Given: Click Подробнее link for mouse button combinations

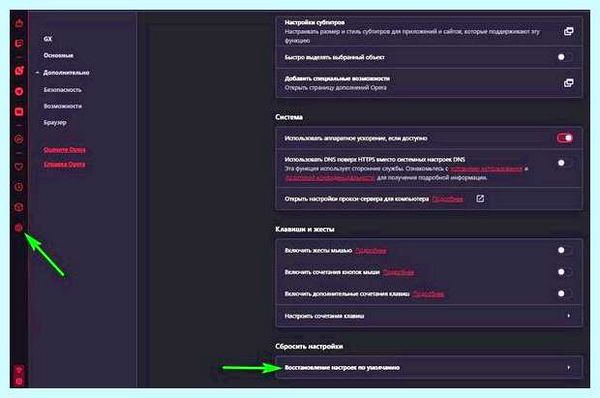Looking at the screenshot, I should pyautogui.click(x=398, y=272).
